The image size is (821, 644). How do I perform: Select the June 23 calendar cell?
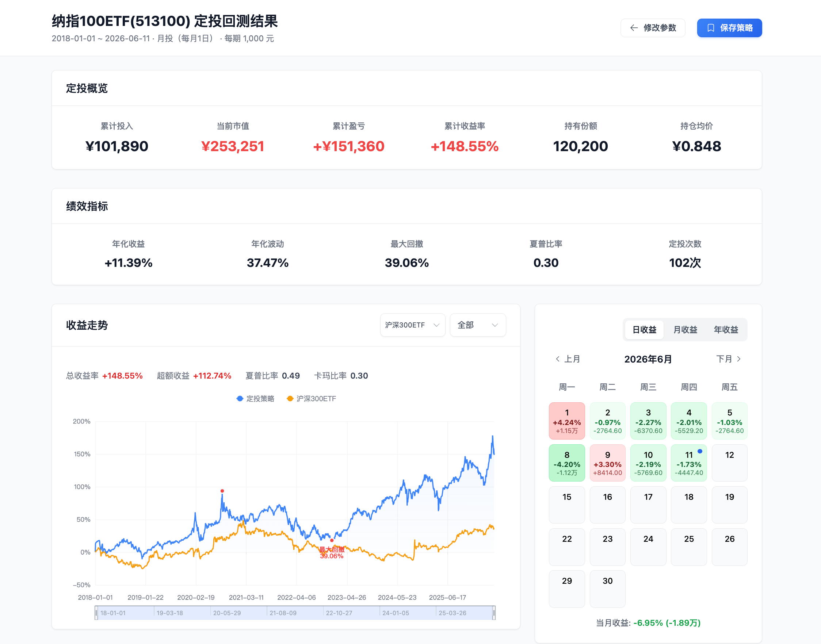tap(607, 547)
